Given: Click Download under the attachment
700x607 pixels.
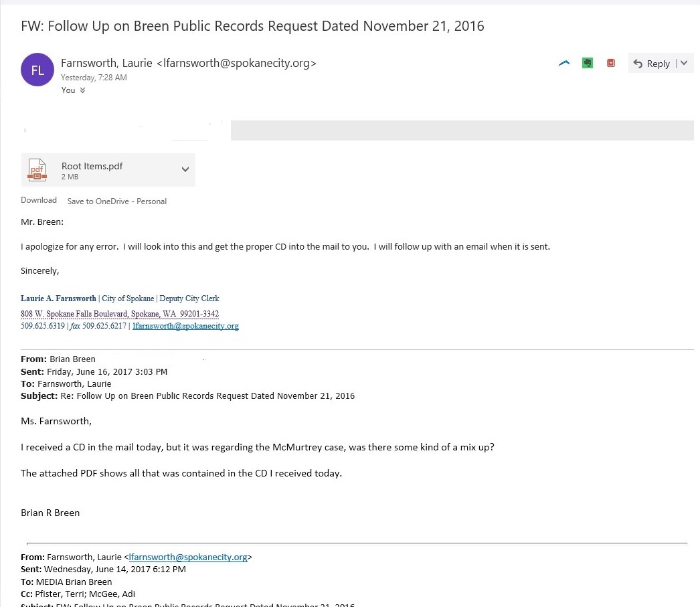Looking at the screenshot, I should (39, 200).
